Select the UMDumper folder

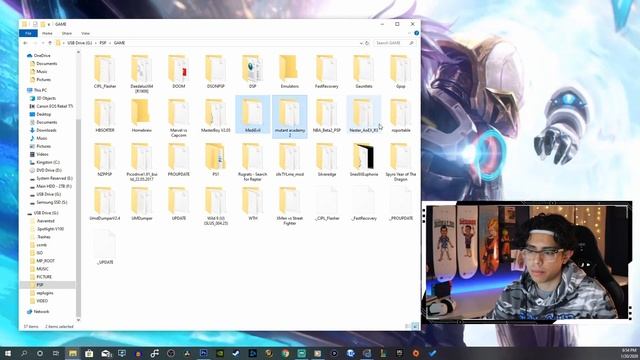point(141,204)
